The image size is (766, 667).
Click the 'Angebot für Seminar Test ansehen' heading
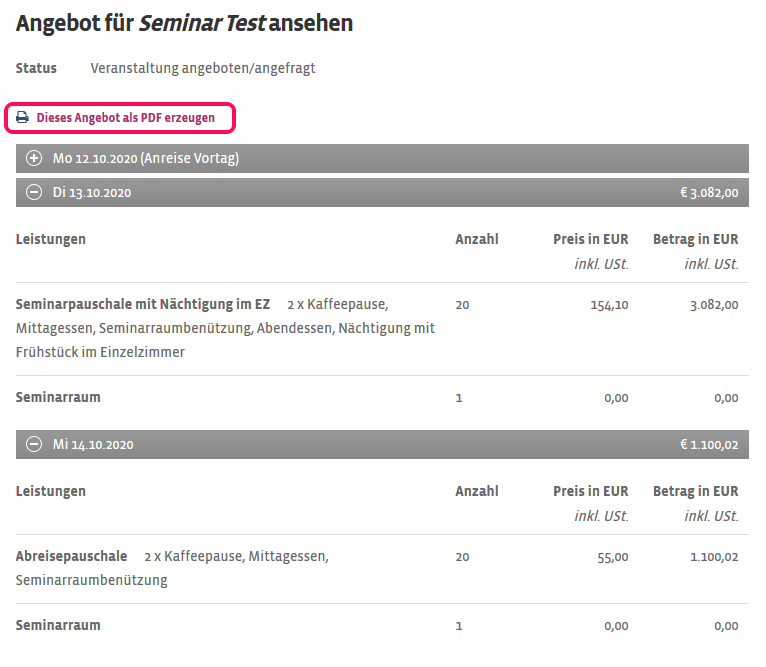click(x=184, y=23)
